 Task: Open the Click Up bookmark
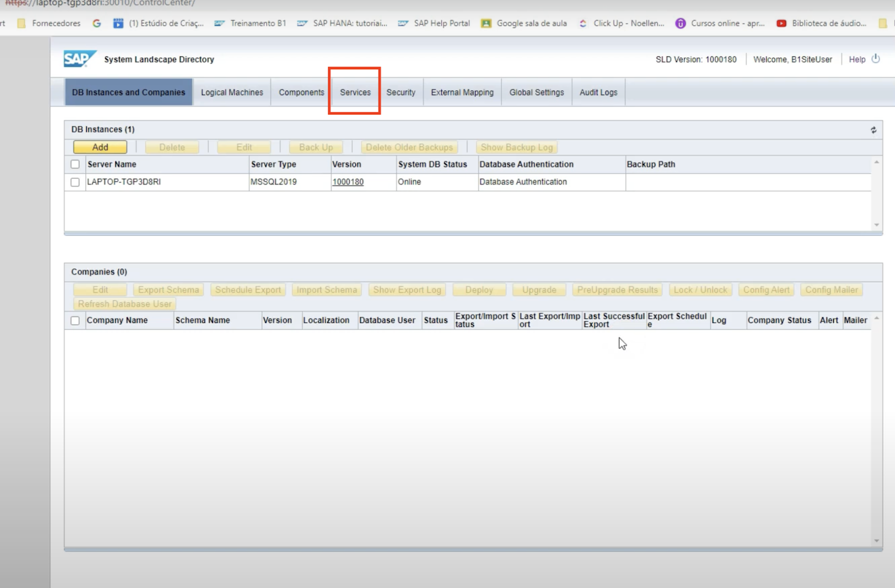click(621, 23)
